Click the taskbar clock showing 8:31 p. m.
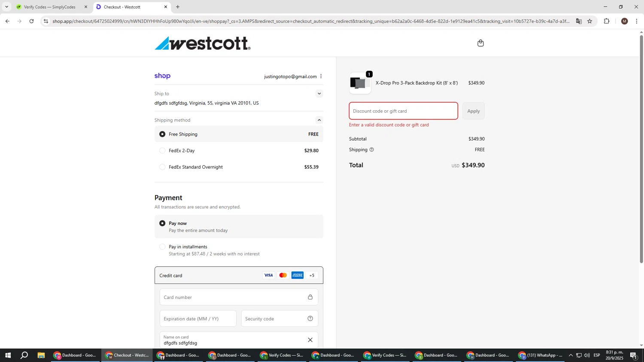 click(x=614, y=355)
